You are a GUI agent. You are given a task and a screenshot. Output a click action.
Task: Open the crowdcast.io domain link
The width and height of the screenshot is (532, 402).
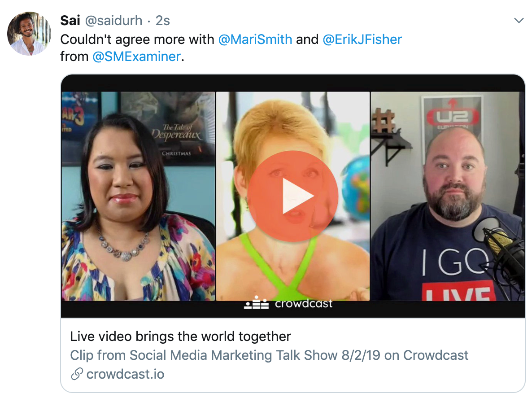(x=125, y=374)
